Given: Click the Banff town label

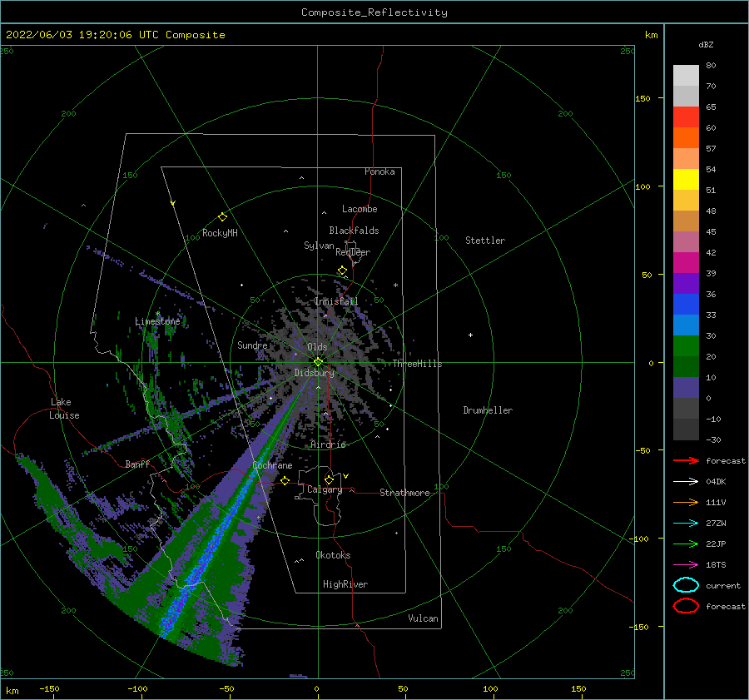Looking at the screenshot, I should point(137,464).
